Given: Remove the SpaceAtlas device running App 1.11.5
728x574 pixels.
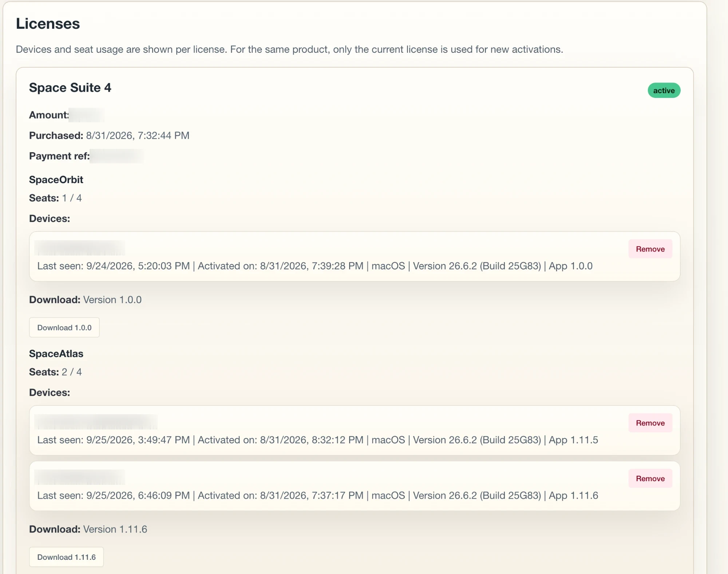Looking at the screenshot, I should pos(650,423).
